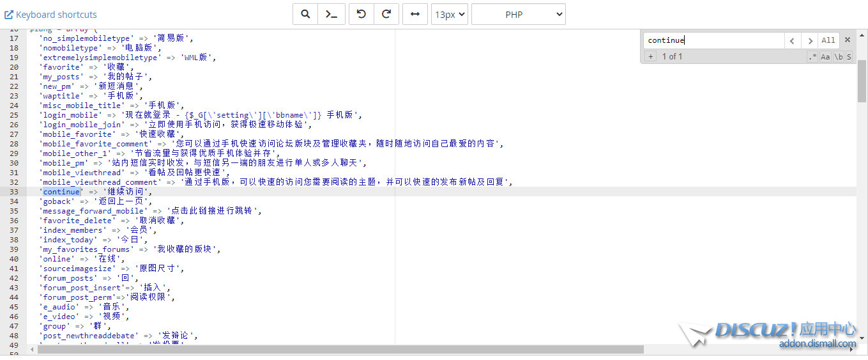Image resolution: width=868 pixels, height=360 pixels.
Task: Click in the search field containing continue
Action: click(x=713, y=40)
